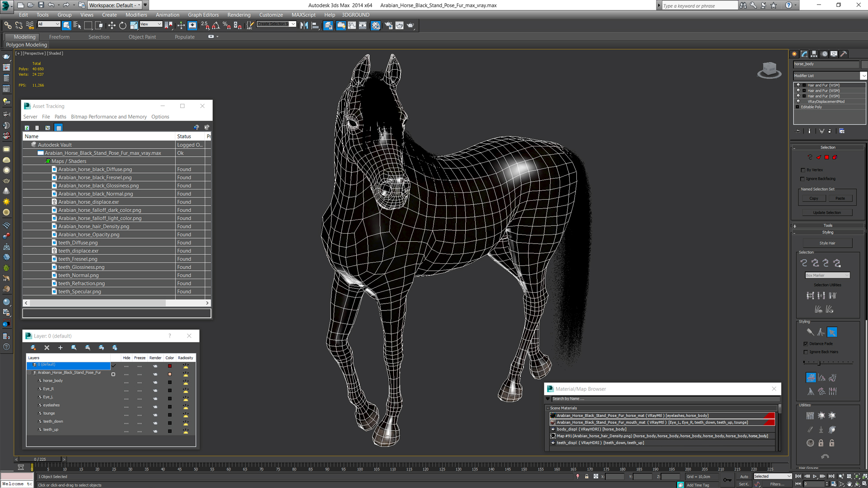The image size is (868, 488).
Task: Open the Utilities hammer panel tab
Action: (x=844, y=54)
